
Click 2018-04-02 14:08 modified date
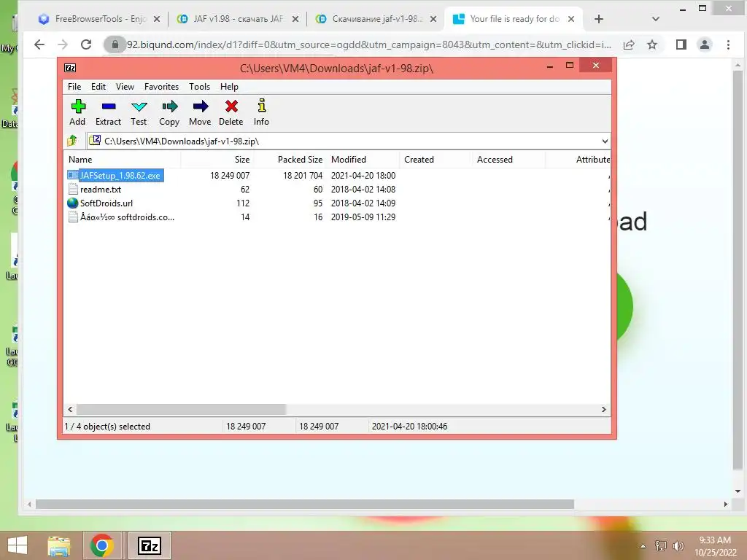(363, 189)
